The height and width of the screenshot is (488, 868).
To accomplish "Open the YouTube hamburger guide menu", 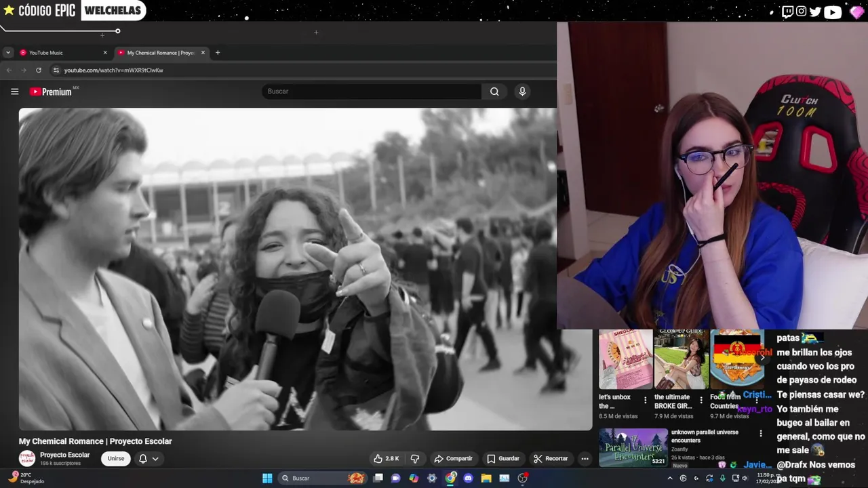I will [14, 91].
